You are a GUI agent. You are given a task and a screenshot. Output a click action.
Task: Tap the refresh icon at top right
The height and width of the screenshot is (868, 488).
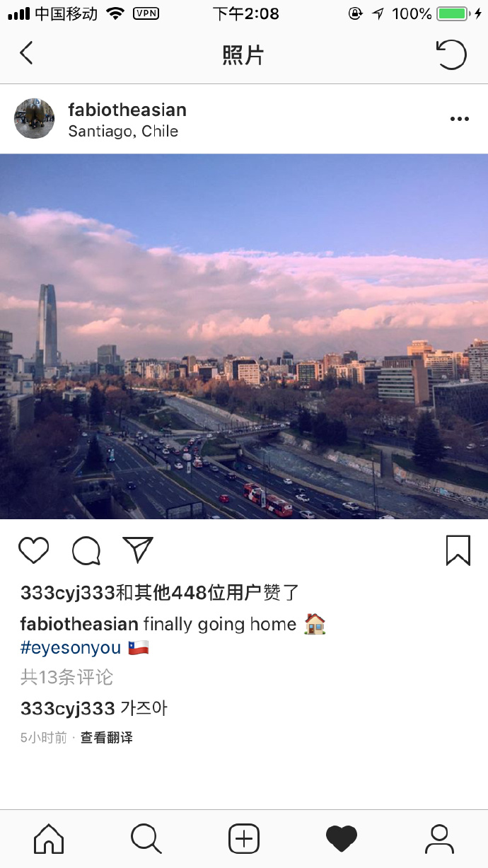pos(451,54)
